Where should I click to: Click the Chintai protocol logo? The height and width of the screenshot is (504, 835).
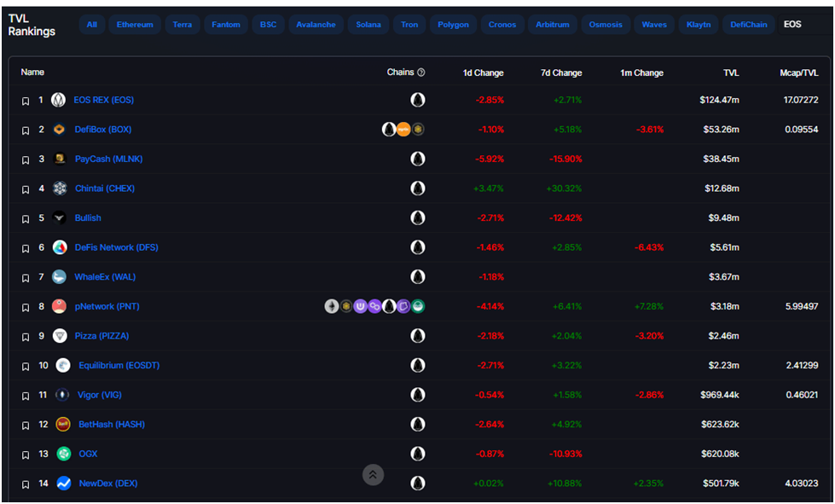click(x=60, y=188)
